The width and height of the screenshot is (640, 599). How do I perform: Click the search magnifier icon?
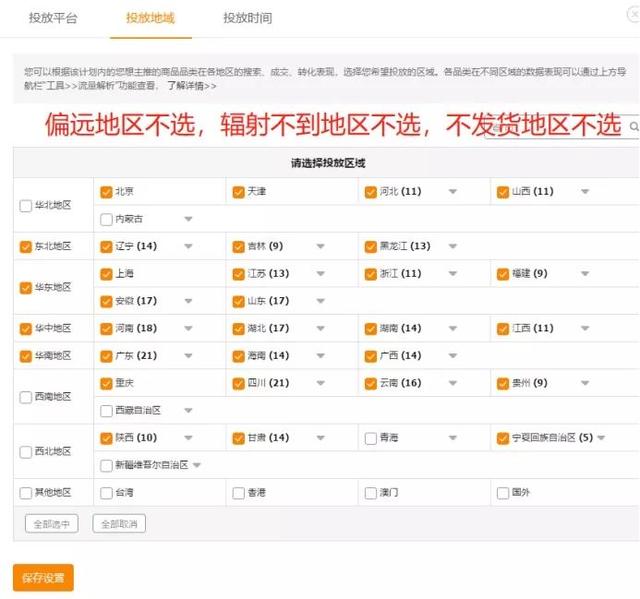point(634,126)
